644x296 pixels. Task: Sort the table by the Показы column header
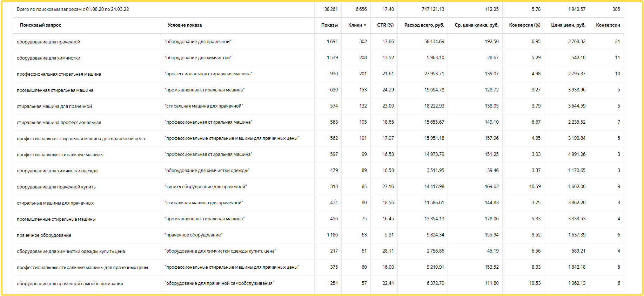click(329, 25)
